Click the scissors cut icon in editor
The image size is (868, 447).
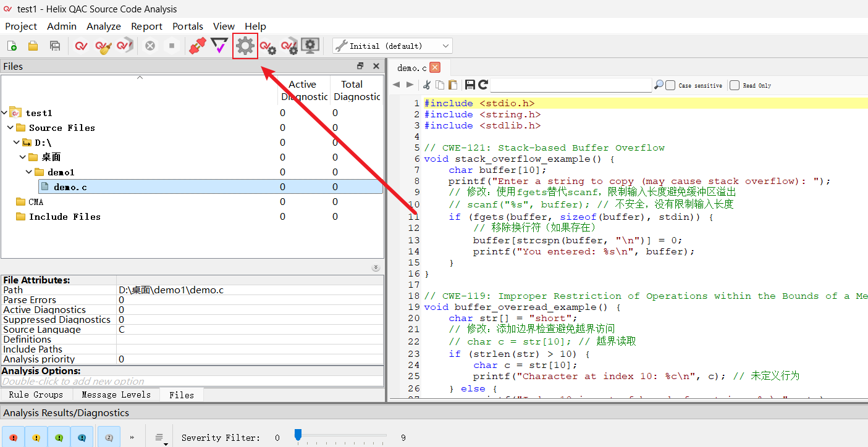(426, 85)
